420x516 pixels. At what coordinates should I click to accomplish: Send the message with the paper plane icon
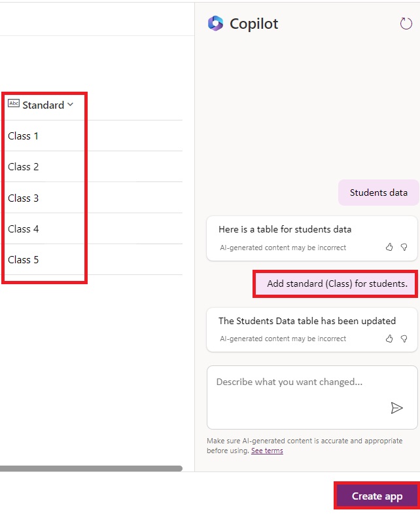[x=396, y=408]
